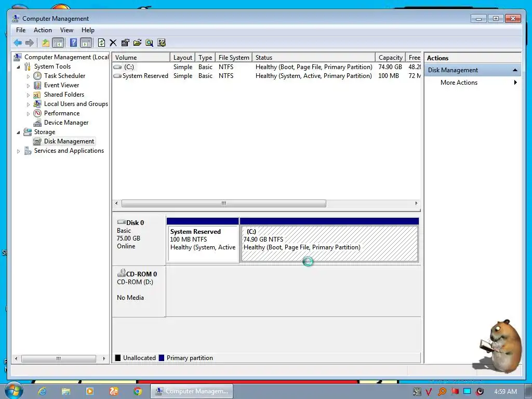532x399 pixels.
Task: Click the view settings toolbar icon with gear
Action: (x=162, y=43)
